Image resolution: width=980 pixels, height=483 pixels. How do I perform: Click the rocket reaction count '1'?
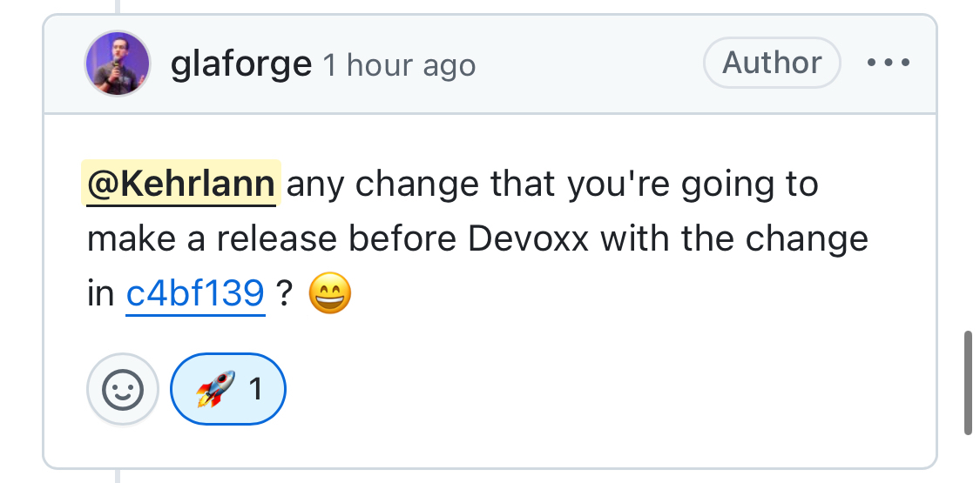(x=256, y=389)
